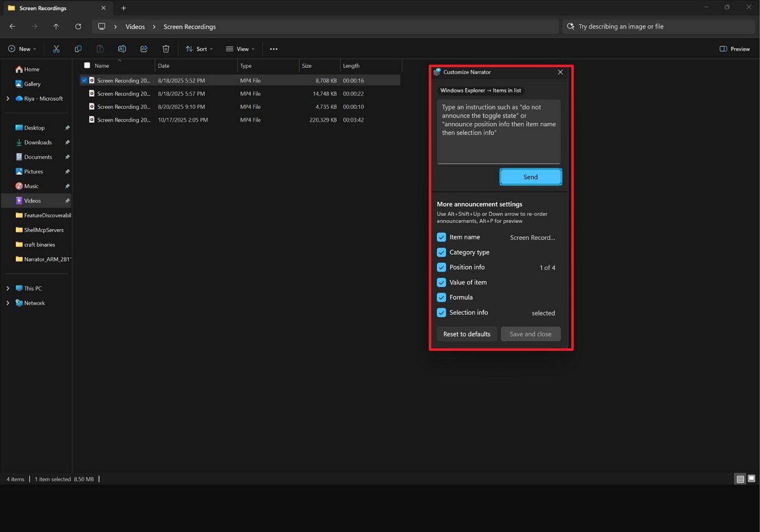The height and width of the screenshot is (532, 760).
Task: Open the See more toolbar menu
Action: coord(274,49)
